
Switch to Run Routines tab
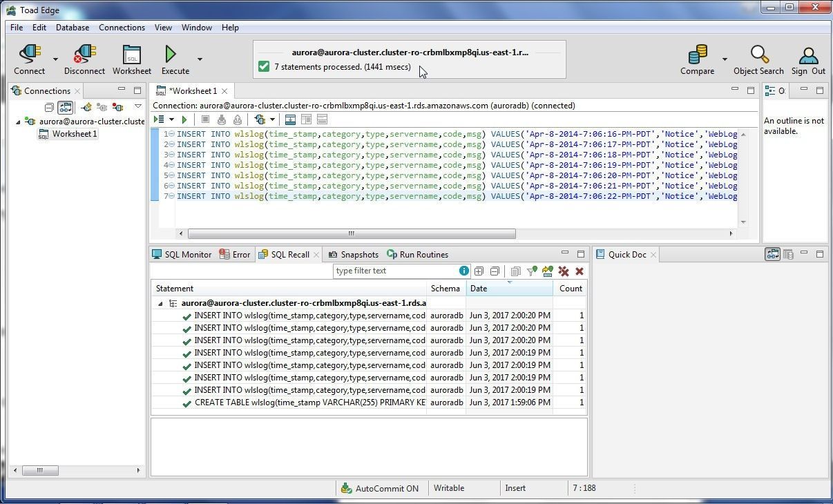coord(418,254)
